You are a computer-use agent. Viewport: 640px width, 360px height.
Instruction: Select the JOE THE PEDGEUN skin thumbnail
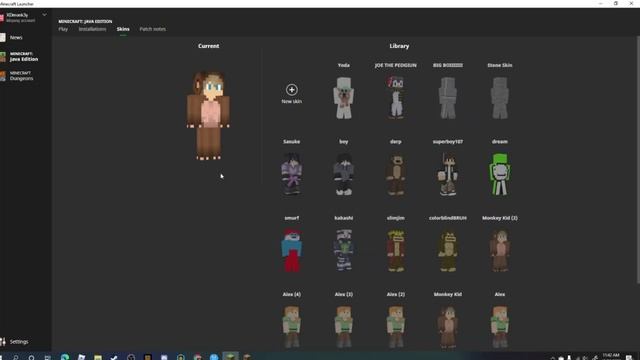tap(396, 98)
